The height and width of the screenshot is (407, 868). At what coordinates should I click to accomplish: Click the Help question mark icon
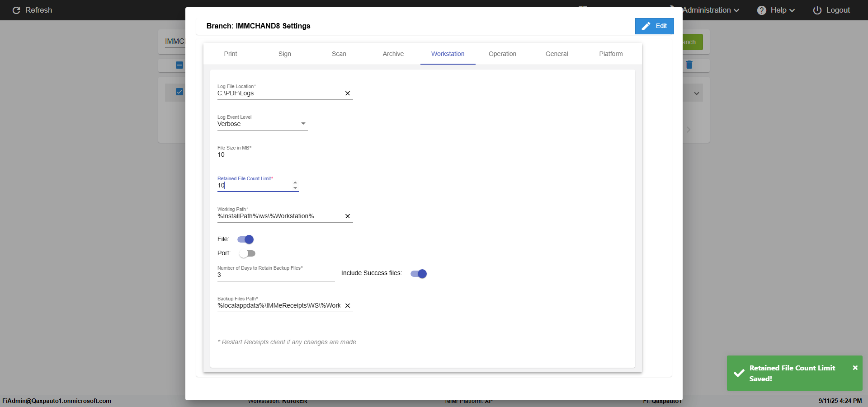point(762,10)
